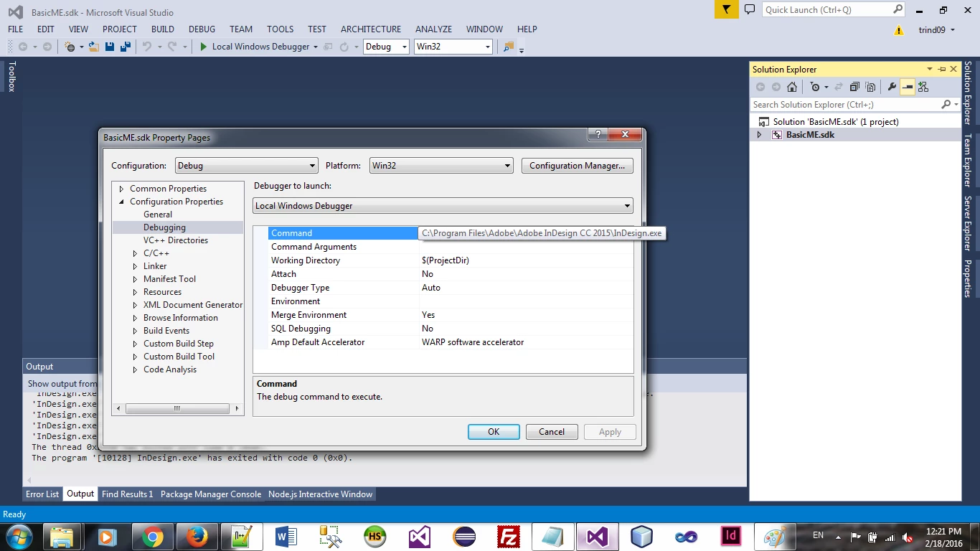Toggle Auto Hide pin on Solution Explorer
Screen dimensions: 980x551
pyautogui.click(x=941, y=69)
